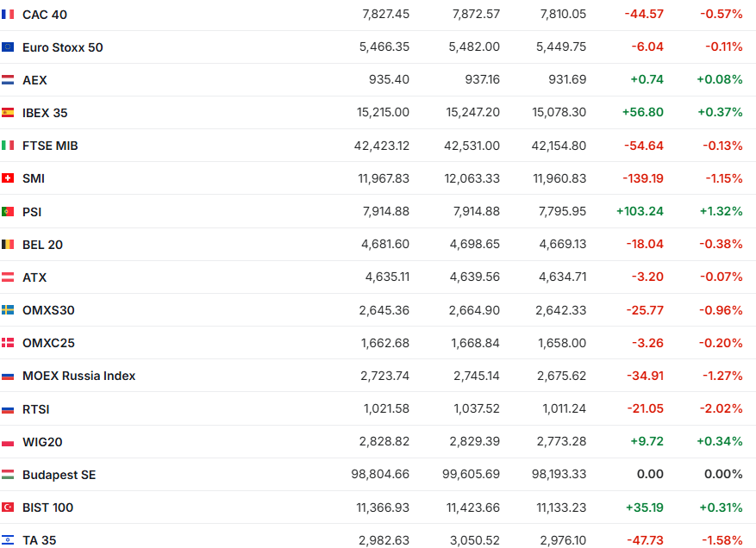This screenshot has height=548, width=756.
Task: Go to the ATX index page
Action: [x=34, y=277]
